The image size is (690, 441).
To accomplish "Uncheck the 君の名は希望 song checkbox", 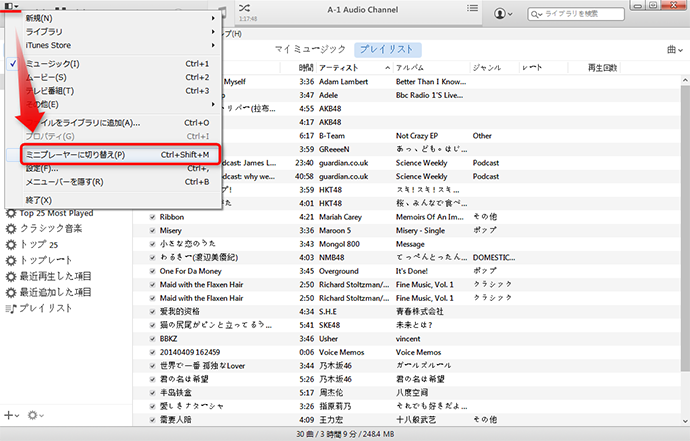I will pos(152,379).
